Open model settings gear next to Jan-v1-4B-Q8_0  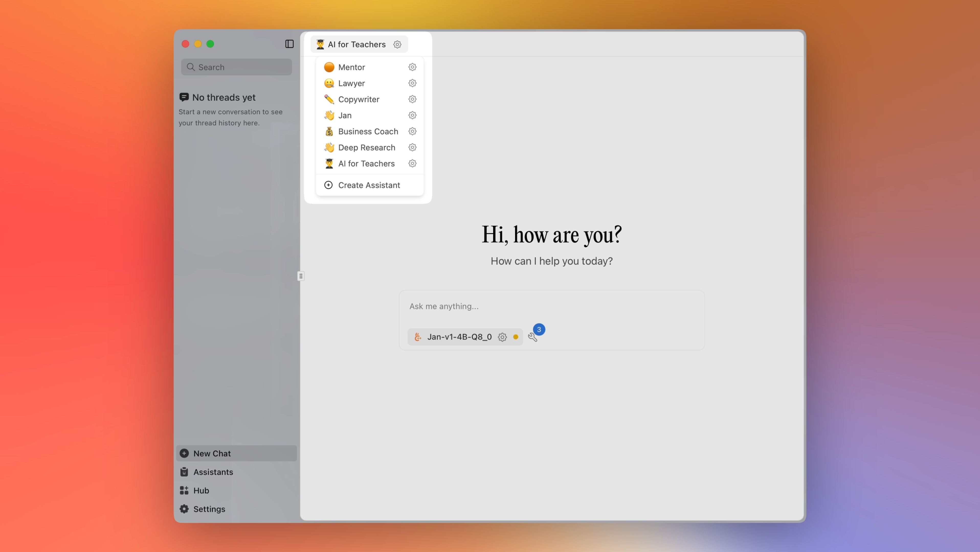coord(502,337)
